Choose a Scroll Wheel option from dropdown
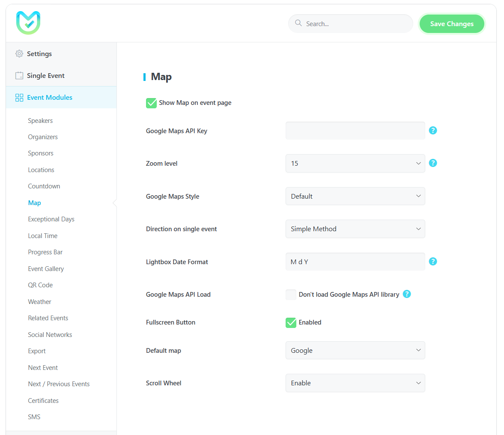 (x=355, y=383)
